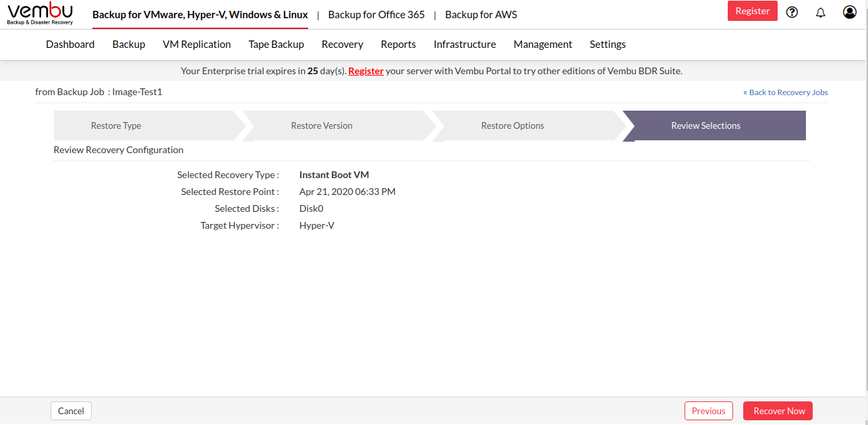Click the Vembu logo
The image size is (868, 425).
[40, 14]
